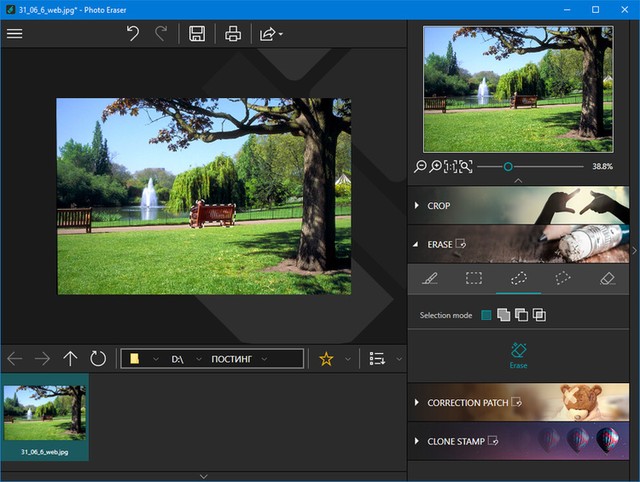Set selection mode to new selection

coord(487,315)
